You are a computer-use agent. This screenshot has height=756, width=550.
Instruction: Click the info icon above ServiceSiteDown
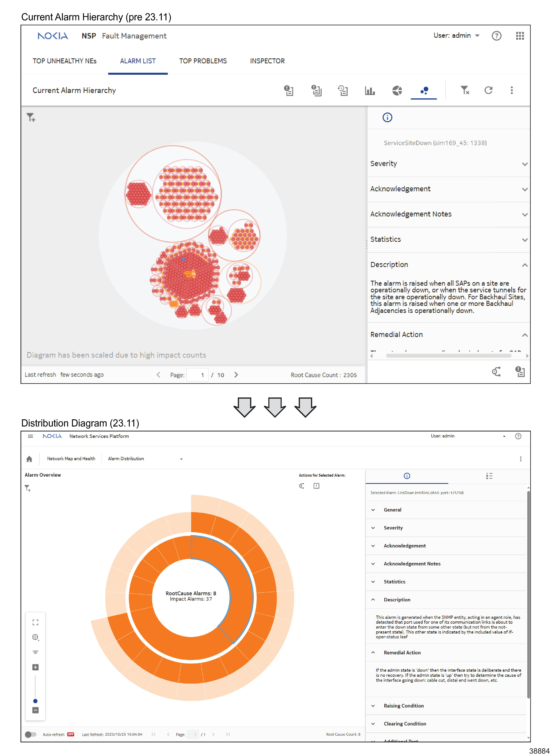click(x=387, y=117)
